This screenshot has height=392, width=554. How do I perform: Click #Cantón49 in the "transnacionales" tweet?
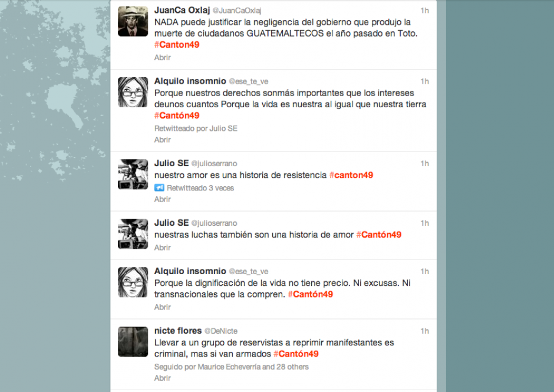[310, 294]
